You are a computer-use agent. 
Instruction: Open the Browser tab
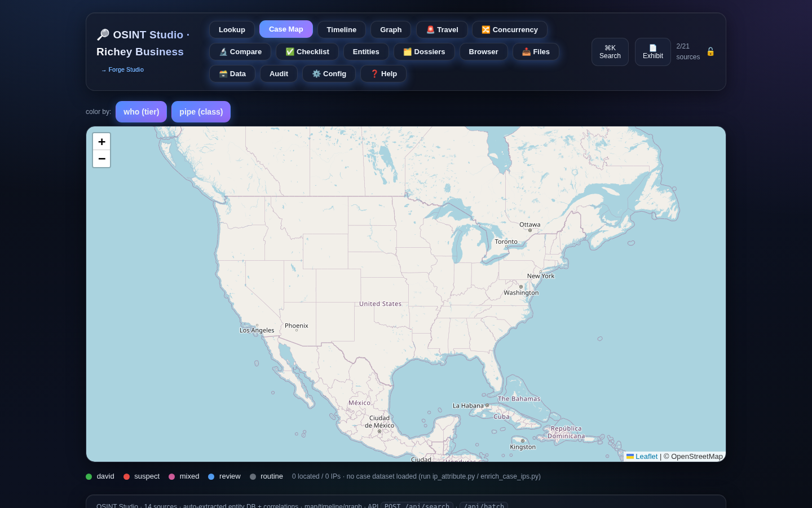coord(483,51)
